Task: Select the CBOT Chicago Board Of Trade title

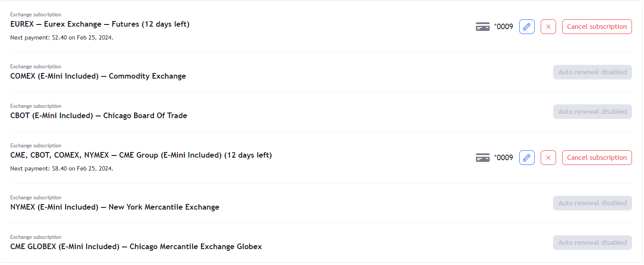Action: pyautogui.click(x=99, y=116)
